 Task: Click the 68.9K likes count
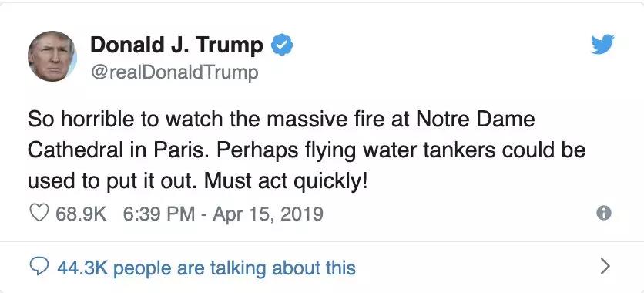(81, 214)
